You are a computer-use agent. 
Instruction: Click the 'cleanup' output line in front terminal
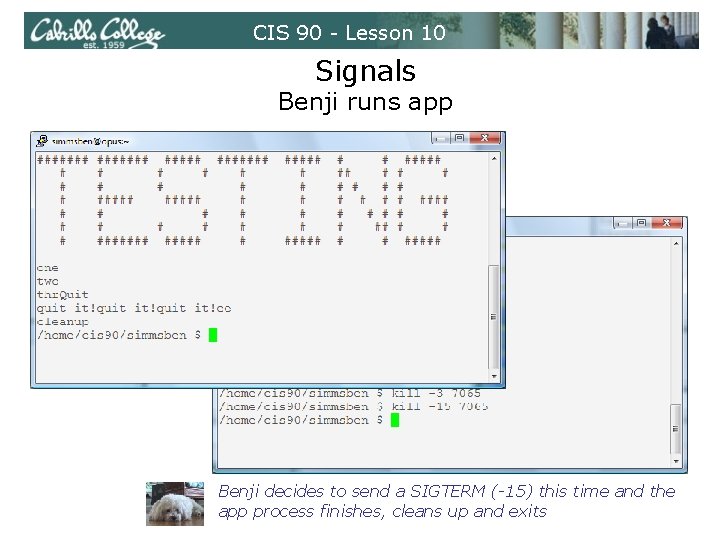tap(63, 322)
